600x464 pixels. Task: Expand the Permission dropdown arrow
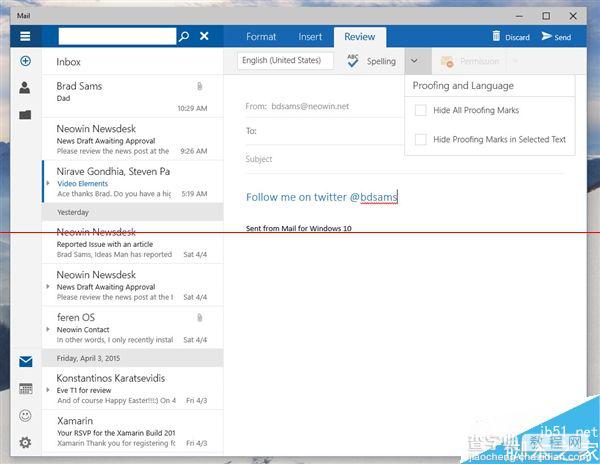(x=515, y=61)
